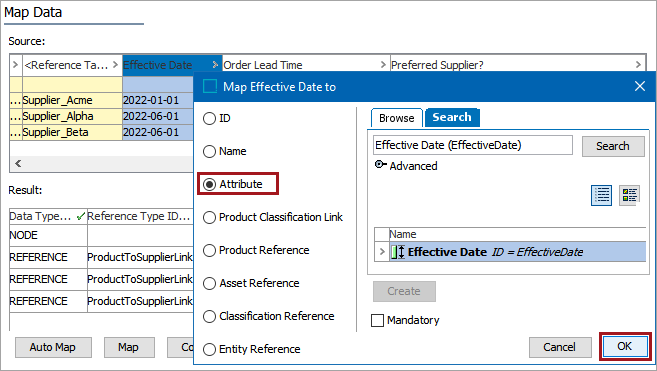This screenshot has width=657, height=371.
Task: Select the Attribute radio button
Action: pyautogui.click(x=209, y=184)
